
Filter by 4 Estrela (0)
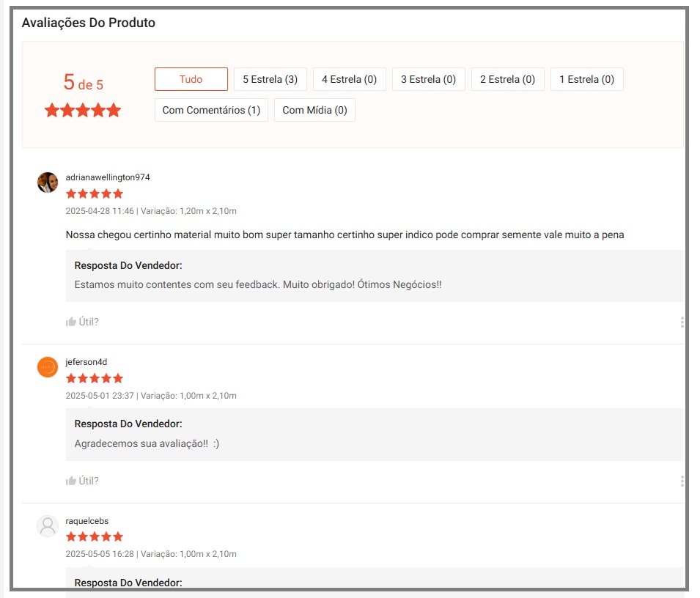349,79
